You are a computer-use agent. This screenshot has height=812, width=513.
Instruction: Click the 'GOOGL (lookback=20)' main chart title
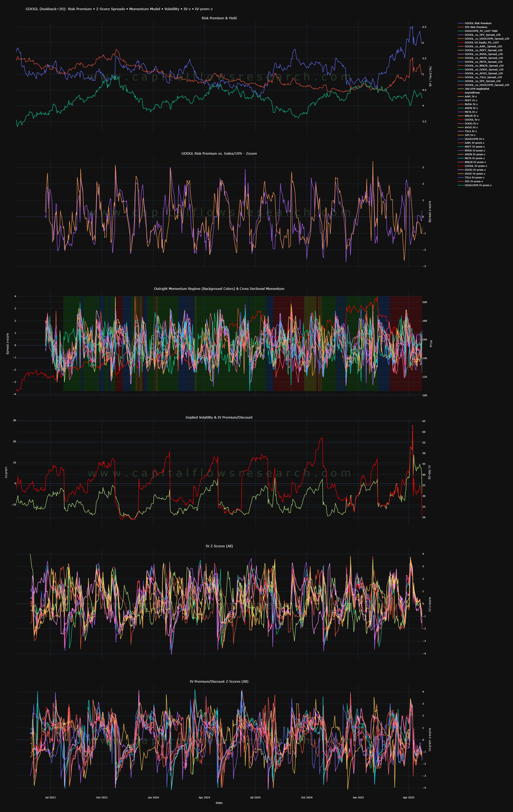tap(119, 9)
